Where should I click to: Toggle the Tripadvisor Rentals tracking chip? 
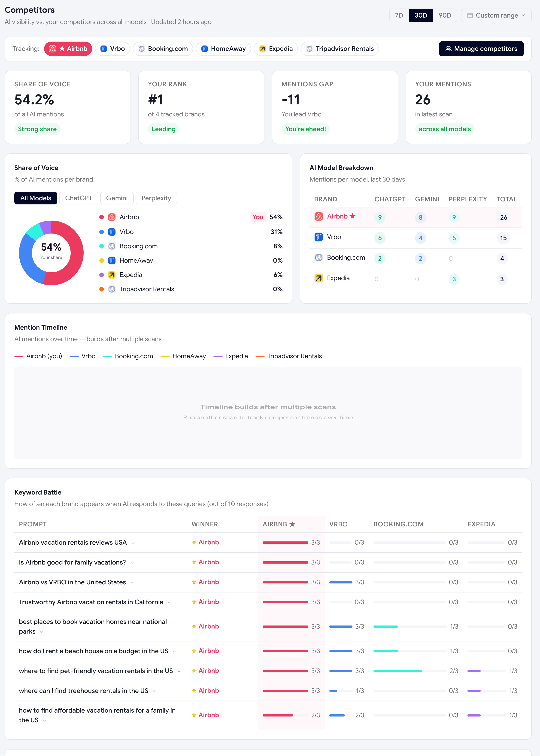340,49
